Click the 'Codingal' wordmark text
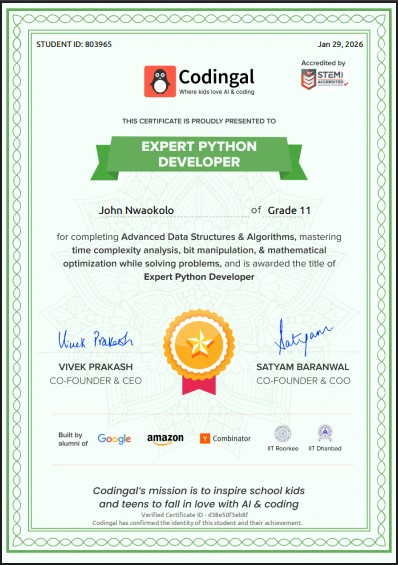This screenshot has width=398, height=565. 216,77
